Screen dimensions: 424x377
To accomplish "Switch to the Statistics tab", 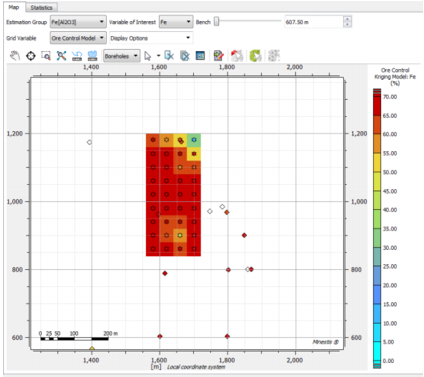I will pyautogui.click(x=42, y=7).
